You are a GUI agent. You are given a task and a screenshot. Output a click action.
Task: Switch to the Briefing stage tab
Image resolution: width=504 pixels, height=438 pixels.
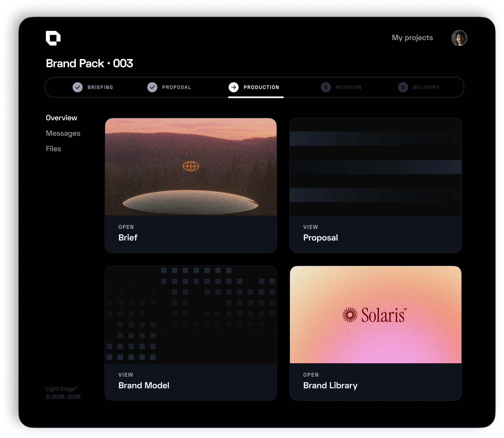(x=100, y=87)
